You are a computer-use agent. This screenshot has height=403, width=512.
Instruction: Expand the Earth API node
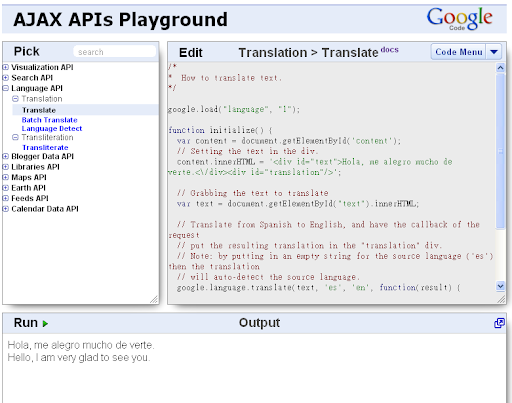pos(5,188)
